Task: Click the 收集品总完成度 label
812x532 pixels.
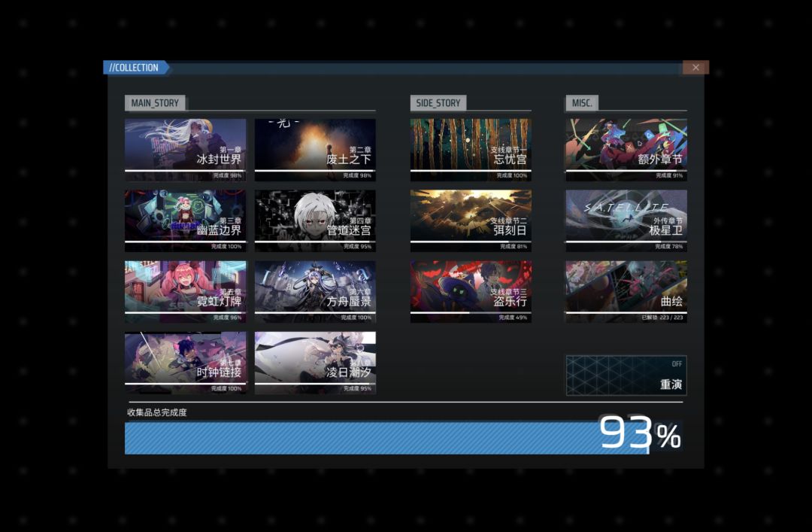Action: coord(157,412)
